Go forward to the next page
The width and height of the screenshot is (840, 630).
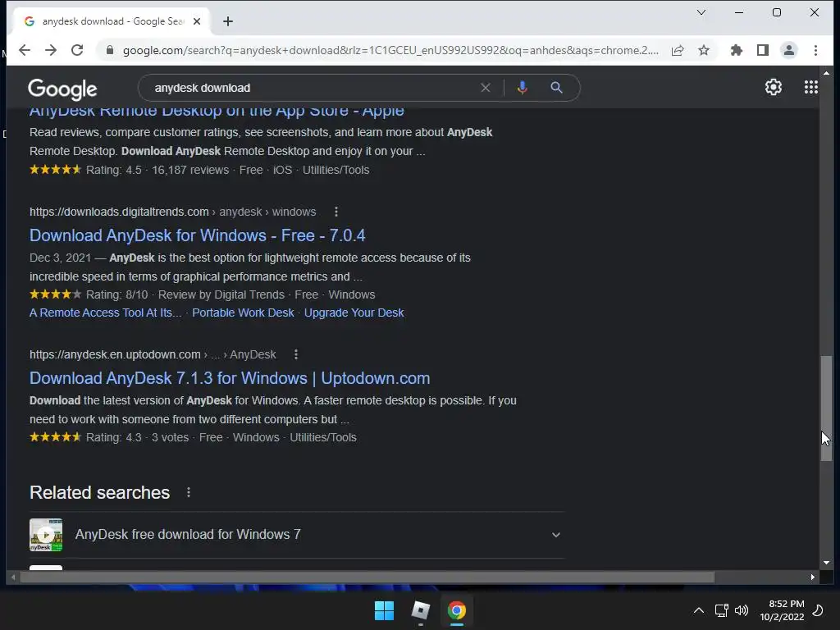coord(51,50)
